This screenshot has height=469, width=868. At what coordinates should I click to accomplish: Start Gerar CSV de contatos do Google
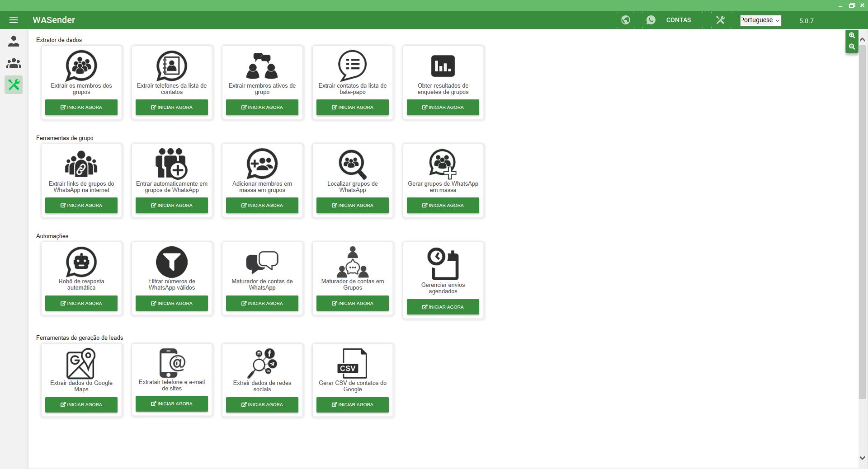[353, 405]
